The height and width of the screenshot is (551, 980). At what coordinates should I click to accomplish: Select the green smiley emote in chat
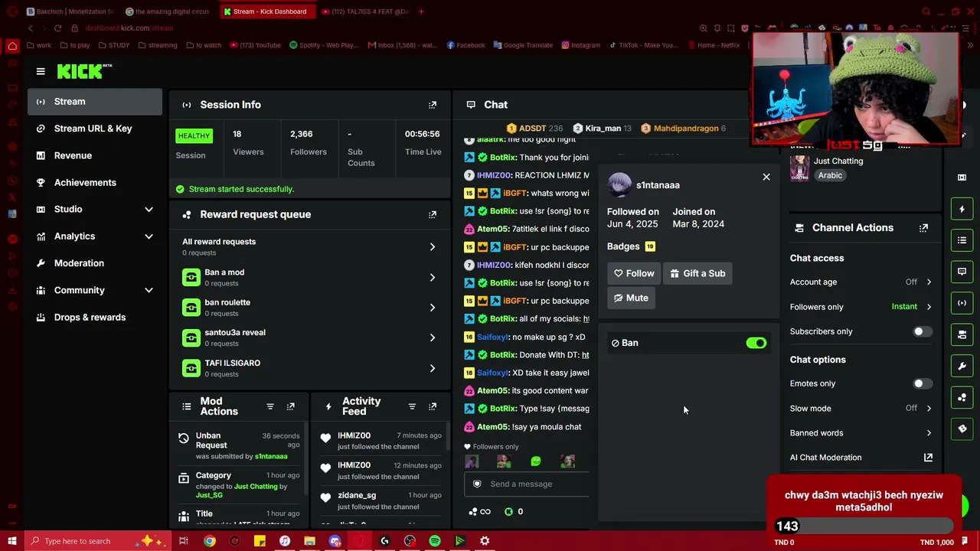pos(536,461)
